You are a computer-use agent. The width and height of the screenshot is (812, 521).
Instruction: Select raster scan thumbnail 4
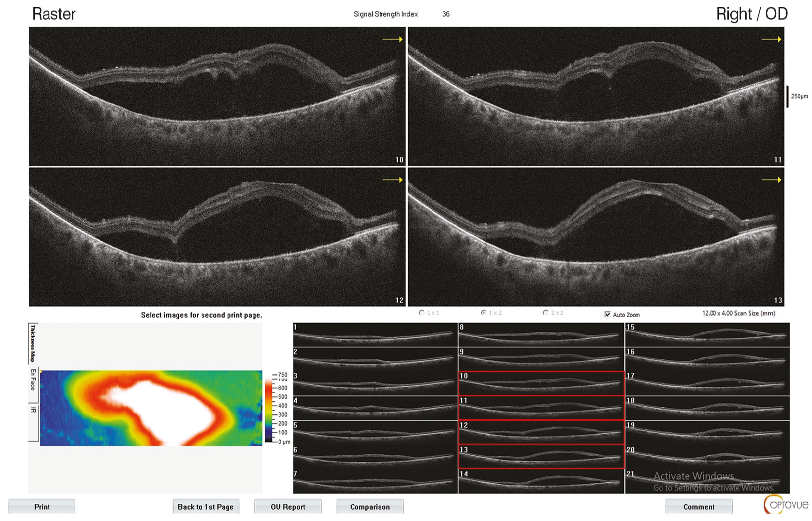point(375,408)
